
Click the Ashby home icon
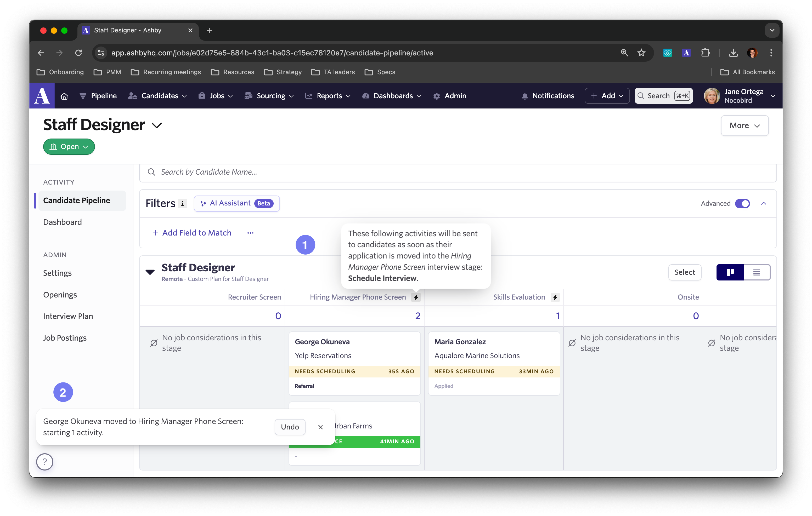64,96
